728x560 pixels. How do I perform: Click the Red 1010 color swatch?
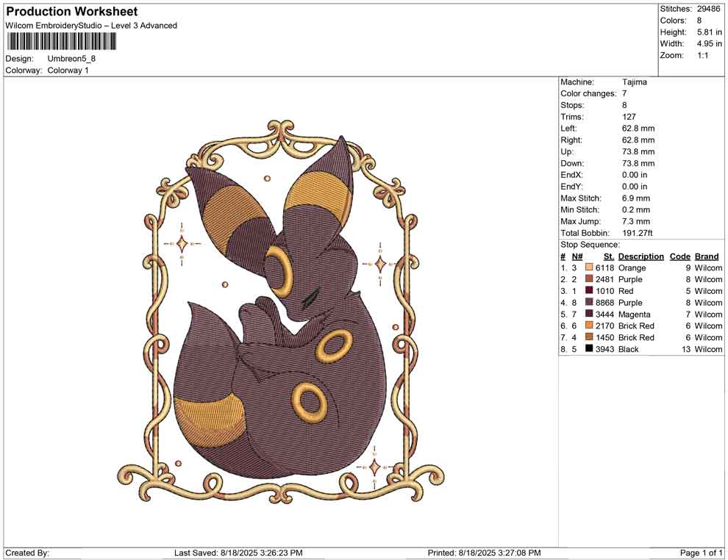click(589, 291)
